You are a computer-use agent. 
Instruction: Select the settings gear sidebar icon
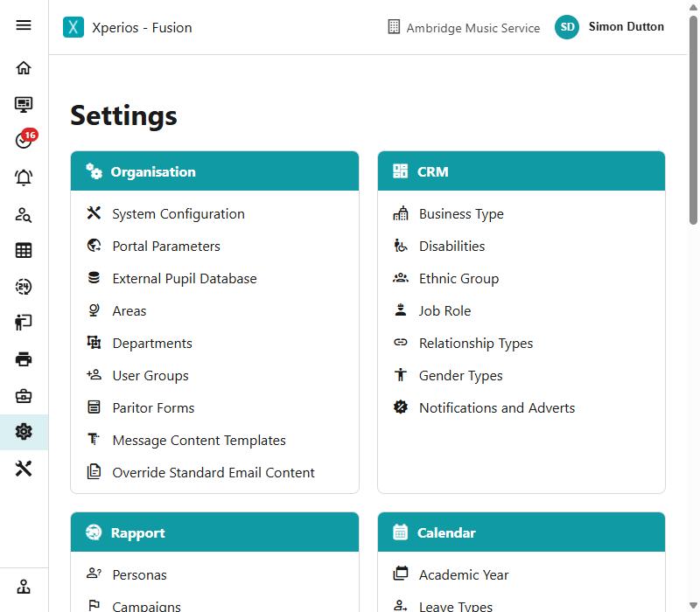coord(24,431)
